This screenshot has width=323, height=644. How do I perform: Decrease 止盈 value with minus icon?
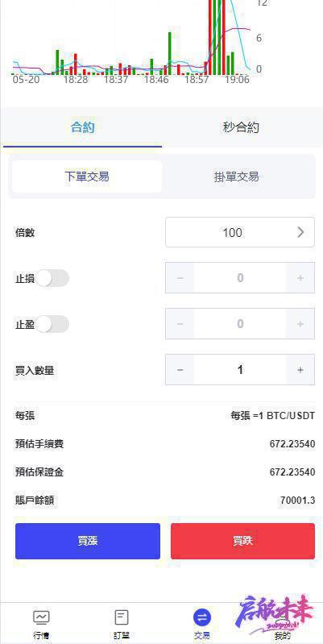point(180,324)
